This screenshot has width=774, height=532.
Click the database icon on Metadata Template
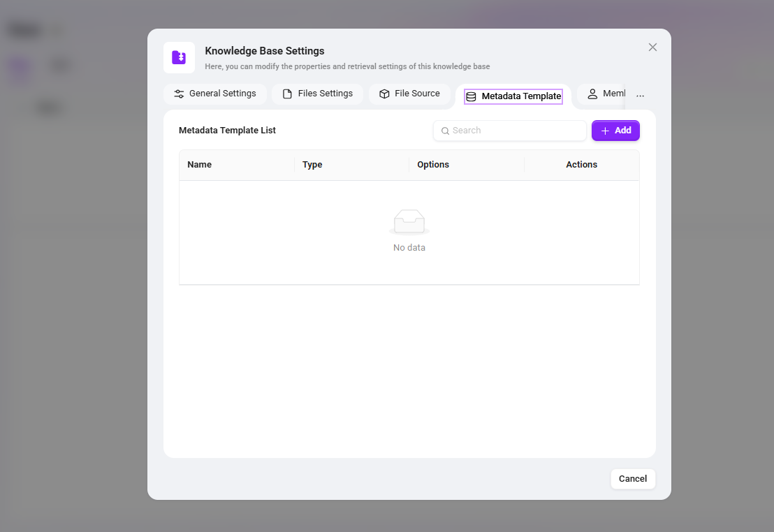[471, 97]
